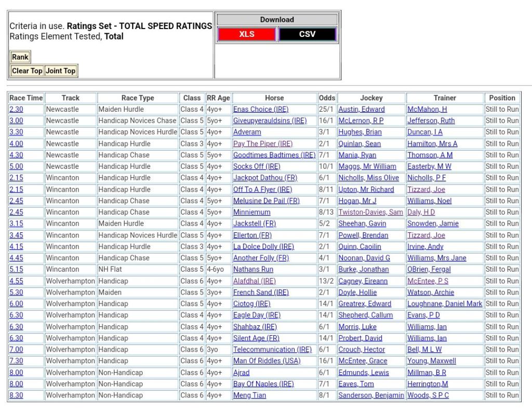532x410 pixels.
Task: Download ratings as XLS file
Action: coord(246,34)
